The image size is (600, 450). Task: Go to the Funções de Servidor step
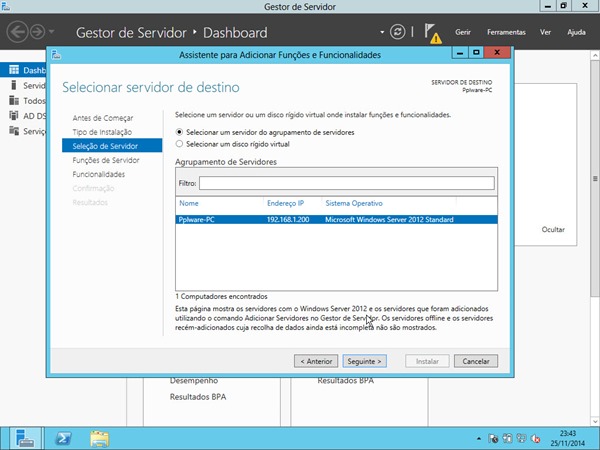pyautogui.click(x=106, y=160)
